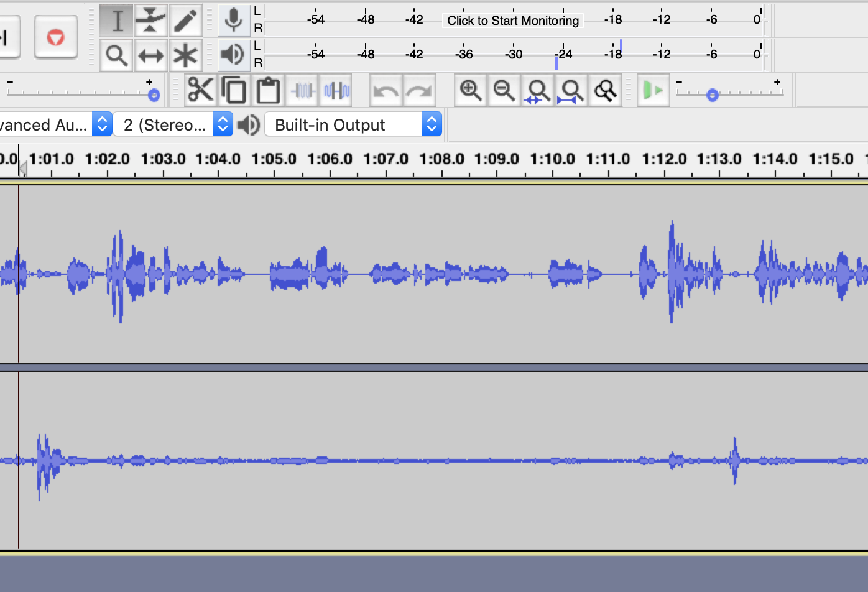The width and height of the screenshot is (868, 592).
Task: Click the Play-at-Speed green button
Action: pos(652,91)
